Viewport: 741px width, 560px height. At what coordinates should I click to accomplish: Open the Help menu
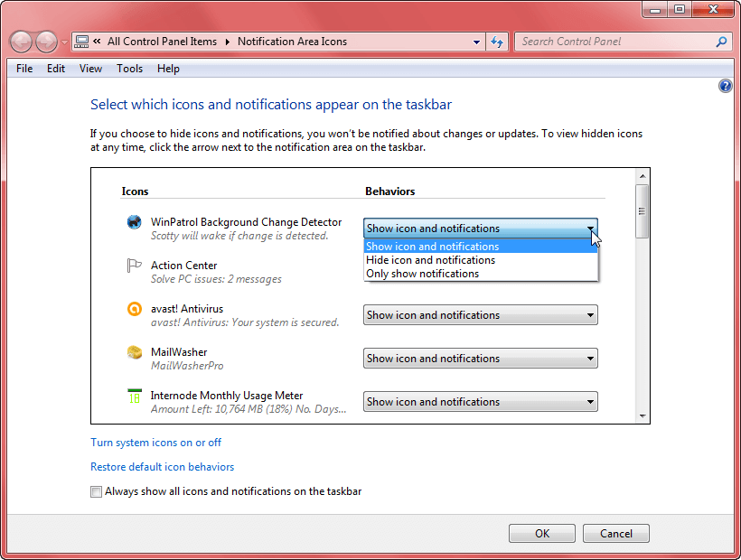pos(168,69)
